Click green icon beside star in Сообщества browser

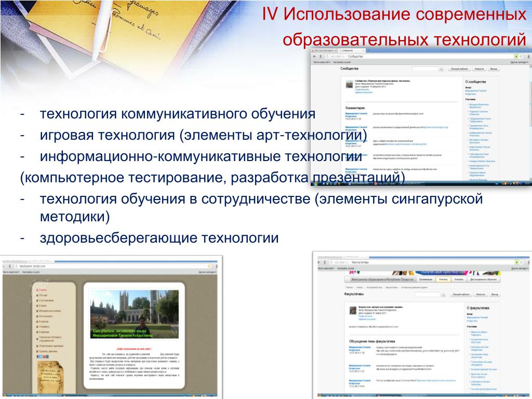coord(516,56)
